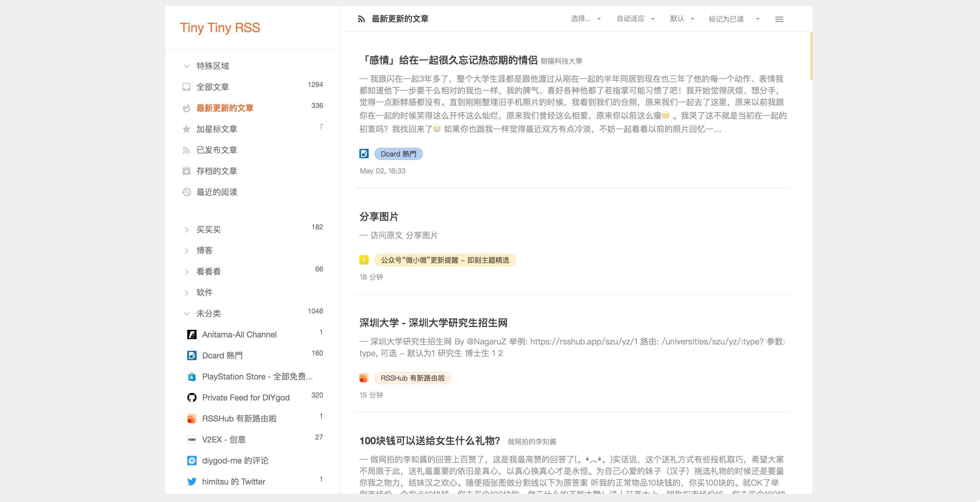This screenshot has width=980, height=502.
Task: Click the Dcard icon under first article
Action: (x=364, y=154)
